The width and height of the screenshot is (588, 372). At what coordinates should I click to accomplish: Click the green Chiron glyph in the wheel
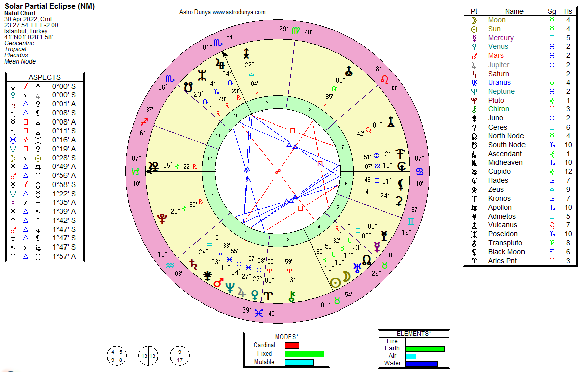click(x=292, y=296)
